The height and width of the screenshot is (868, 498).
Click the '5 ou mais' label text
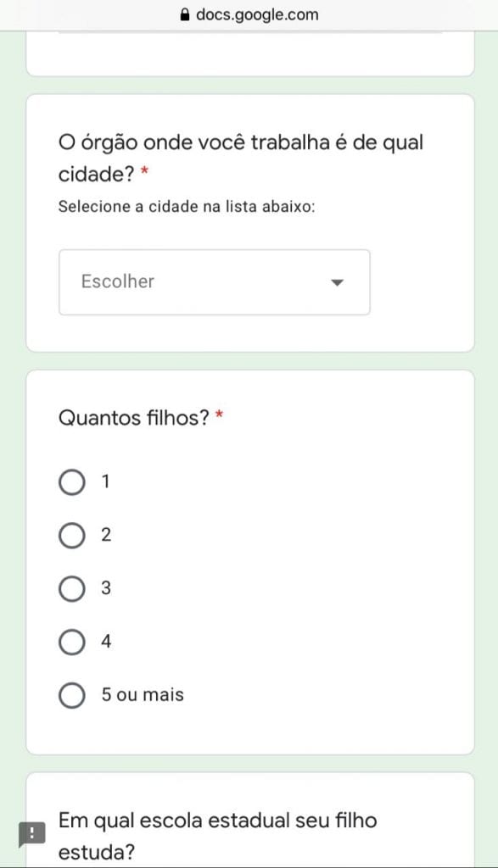click(x=143, y=695)
